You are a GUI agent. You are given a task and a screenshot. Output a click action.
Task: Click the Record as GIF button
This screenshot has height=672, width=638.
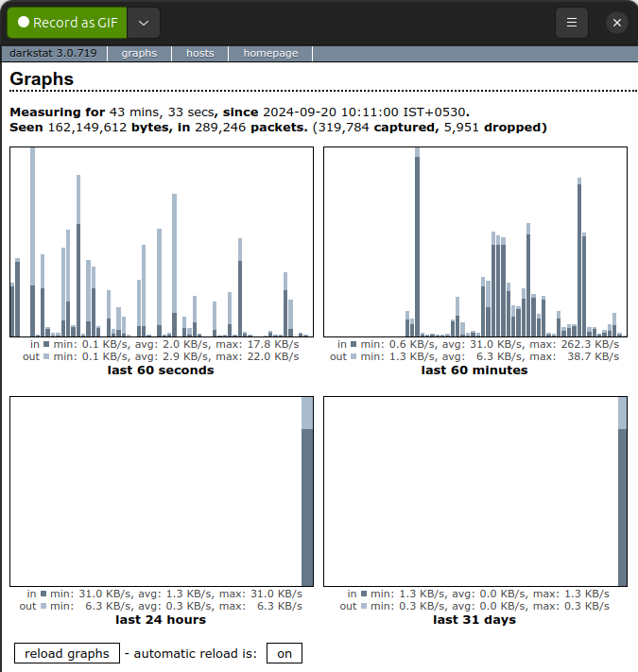66,22
